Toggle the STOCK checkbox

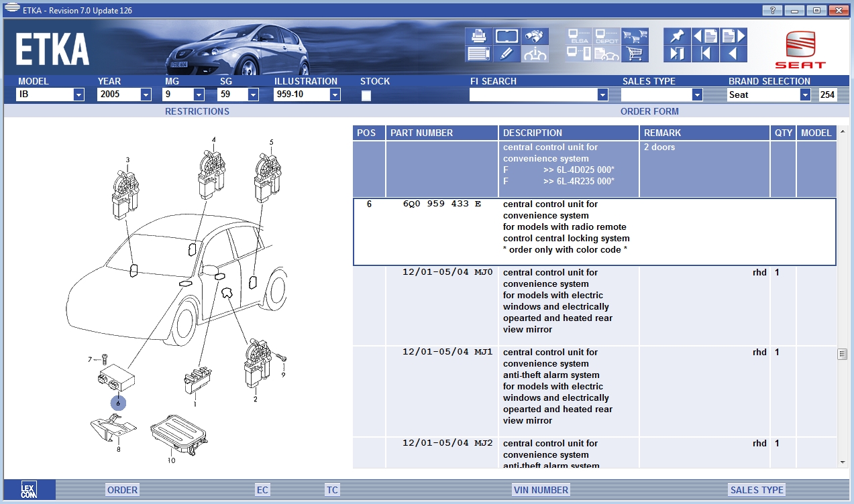(x=366, y=95)
